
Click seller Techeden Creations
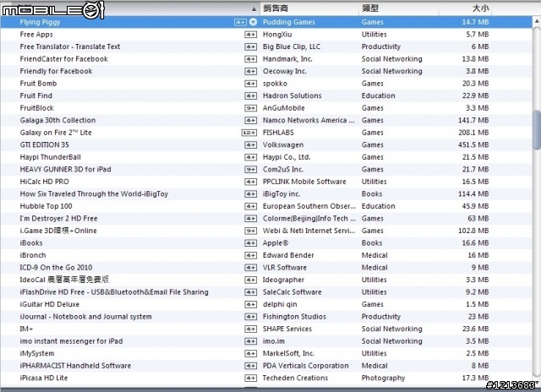(x=295, y=378)
